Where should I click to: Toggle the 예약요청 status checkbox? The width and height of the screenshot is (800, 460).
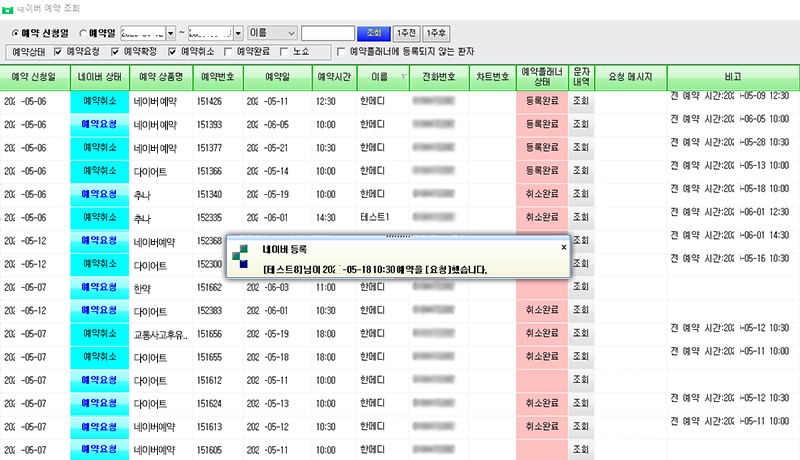pyautogui.click(x=58, y=52)
